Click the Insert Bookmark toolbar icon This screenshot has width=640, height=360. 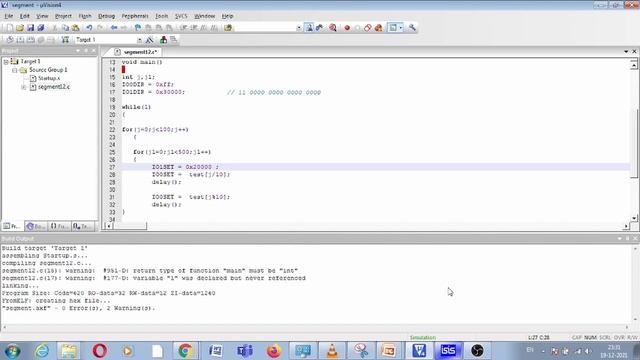point(138,28)
